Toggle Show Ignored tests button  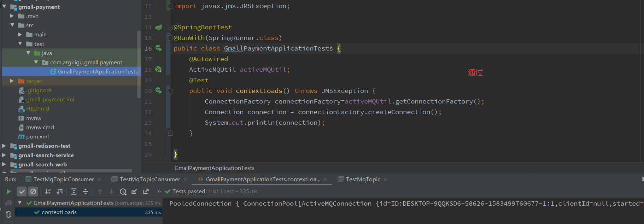(x=33, y=191)
